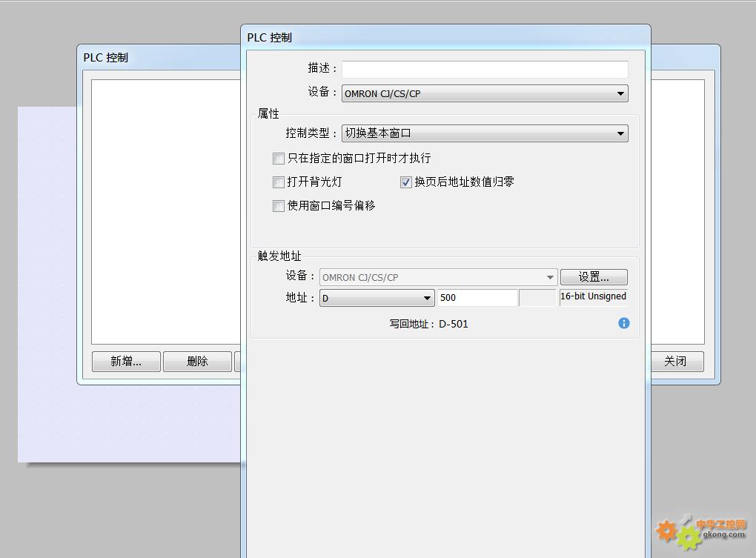This screenshot has width=756, height=558.
Task: Expand the 控制类型 dropdown
Action: point(485,133)
